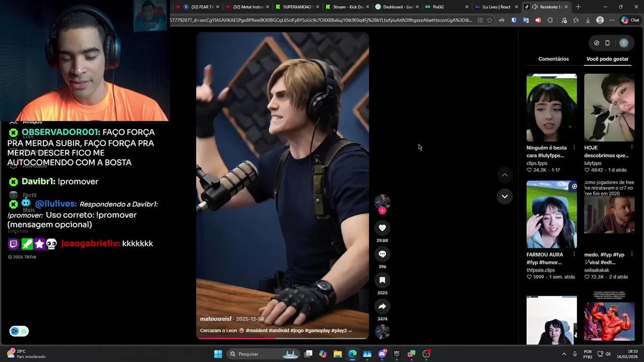Open the FARMOU AURA video thumbnail
644x362 pixels.
[x=551, y=215]
